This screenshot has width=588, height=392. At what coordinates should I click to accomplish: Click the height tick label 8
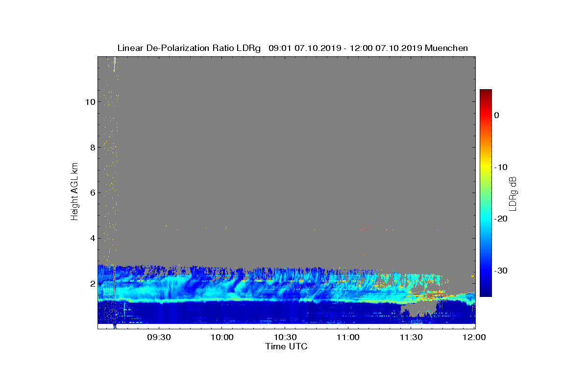pyautogui.click(x=92, y=147)
